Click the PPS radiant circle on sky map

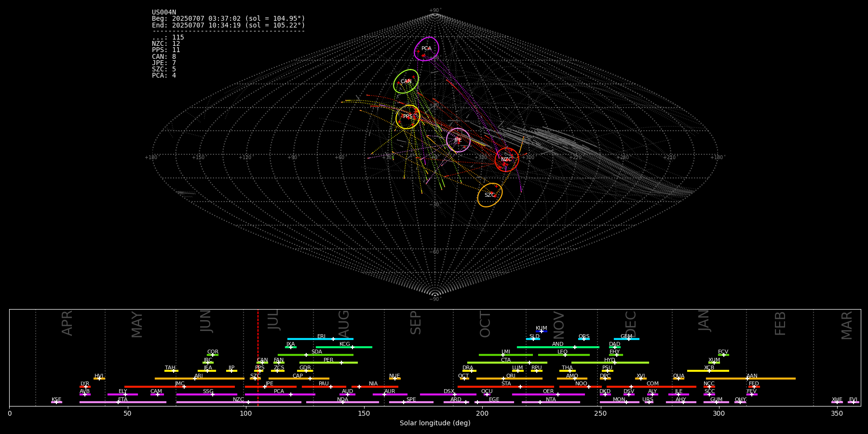pos(408,117)
